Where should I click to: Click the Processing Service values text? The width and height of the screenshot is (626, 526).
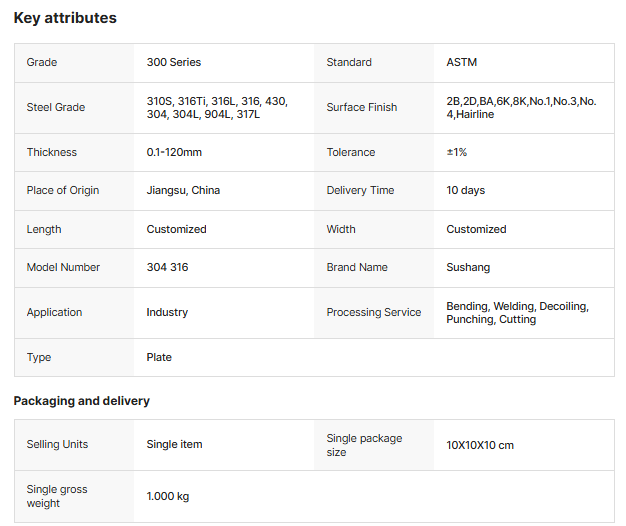[x=516, y=312]
